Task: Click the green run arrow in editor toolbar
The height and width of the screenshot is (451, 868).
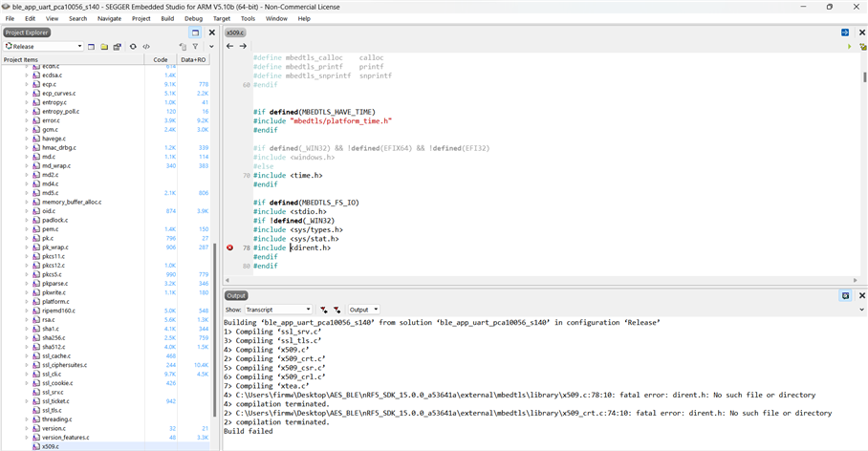Action: 849,47
